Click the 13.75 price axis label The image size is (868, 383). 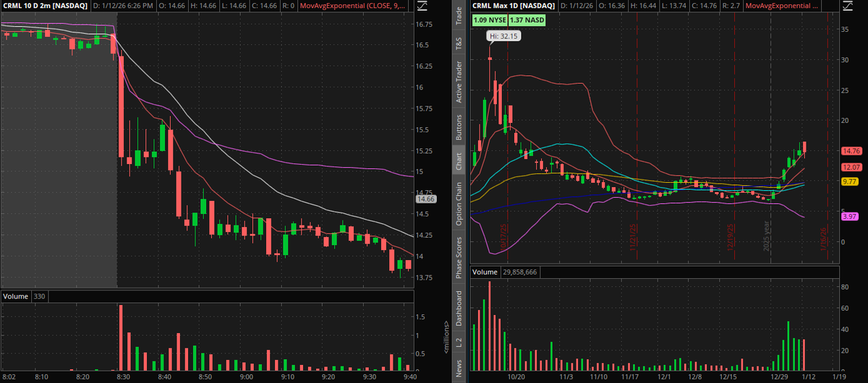coord(425,277)
